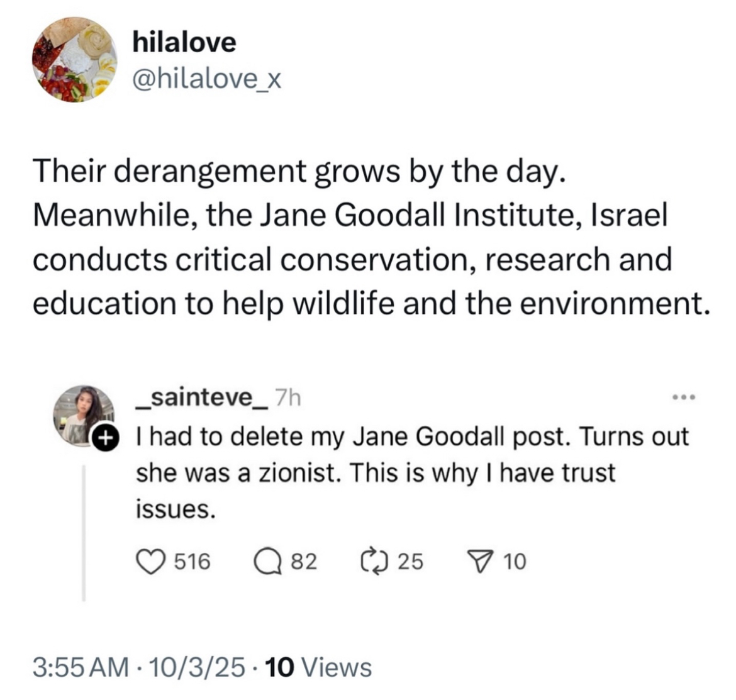The width and height of the screenshot is (736, 700).
Task: Open the 3:55 AM timestamp link
Action: click(81, 667)
